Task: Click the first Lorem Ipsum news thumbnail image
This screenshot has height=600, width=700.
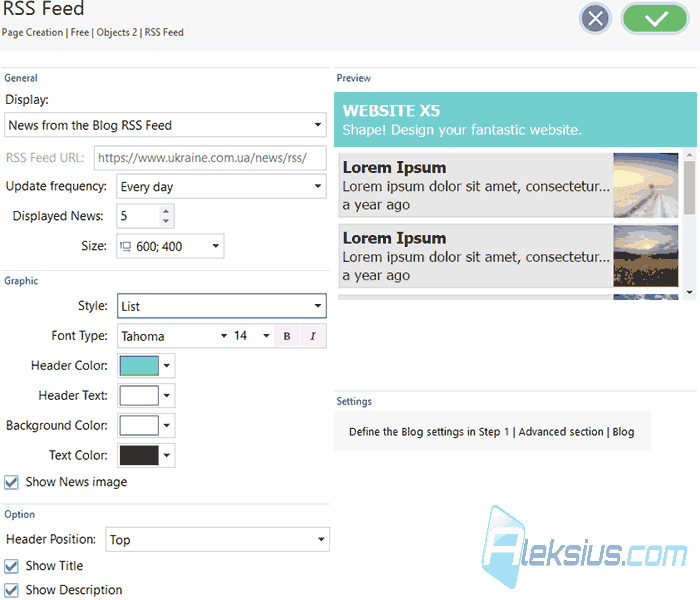Action: 646,185
